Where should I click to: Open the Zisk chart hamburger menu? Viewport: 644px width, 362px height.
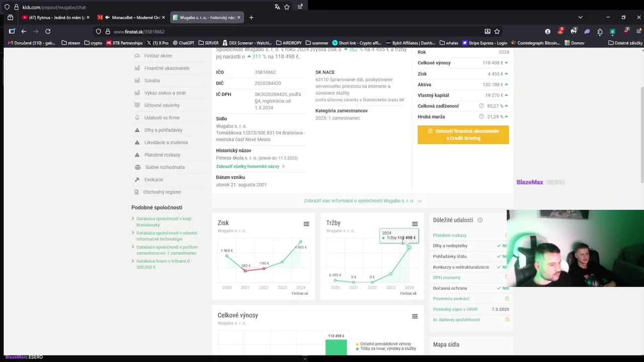tap(306, 224)
